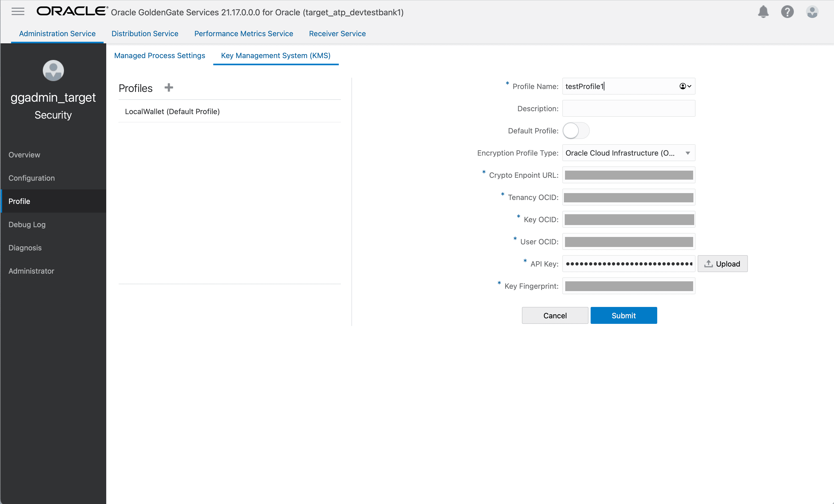Toggle the Default Profile switch
This screenshot has width=834, height=504.
point(576,131)
